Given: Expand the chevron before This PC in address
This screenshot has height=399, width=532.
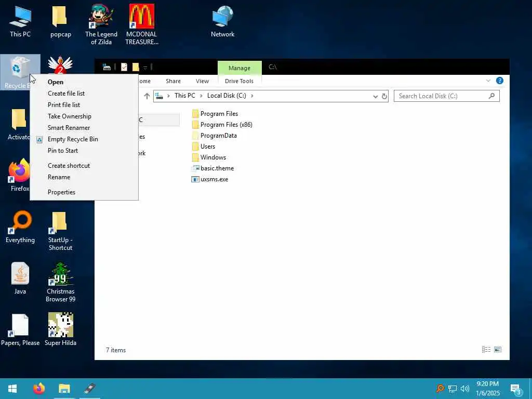Looking at the screenshot, I should tap(168, 96).
